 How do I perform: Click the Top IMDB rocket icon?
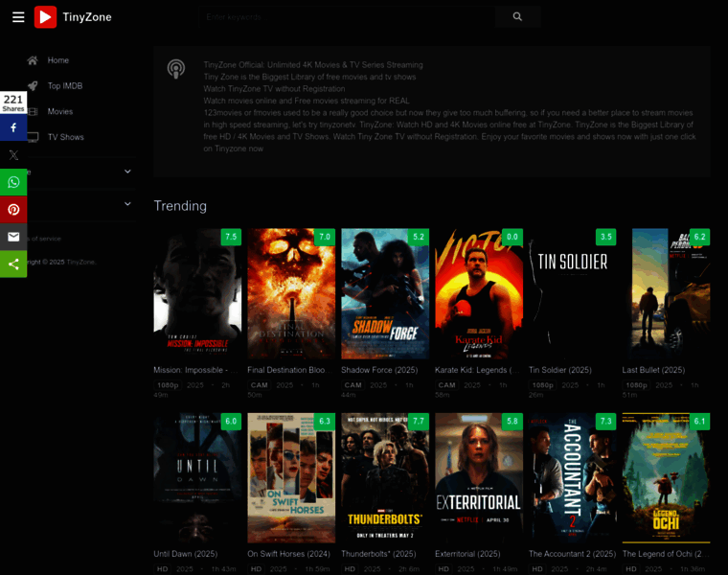click(33, 86)
